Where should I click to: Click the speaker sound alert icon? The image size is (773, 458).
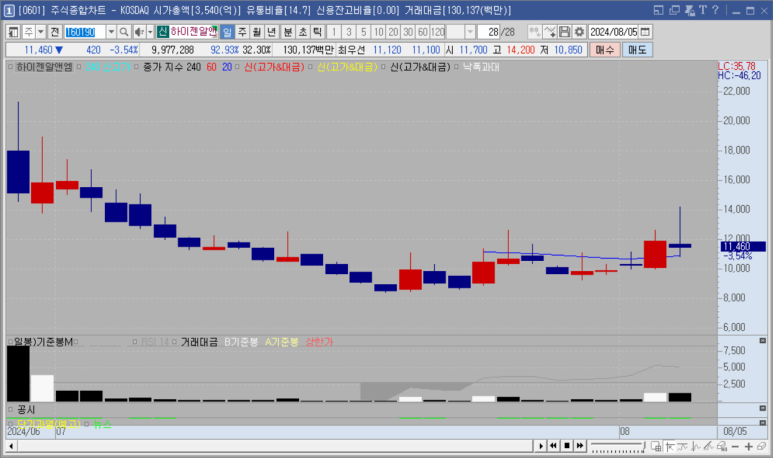139,32
